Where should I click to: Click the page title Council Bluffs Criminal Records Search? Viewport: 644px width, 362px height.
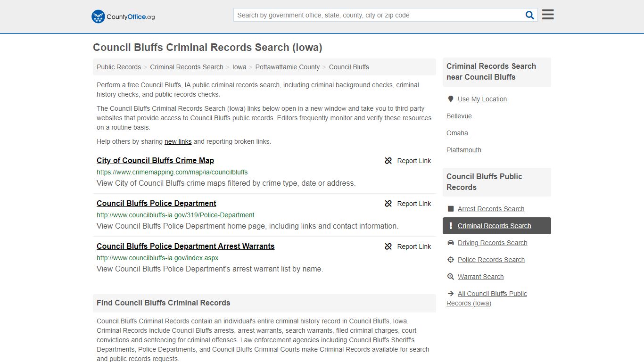207,48
